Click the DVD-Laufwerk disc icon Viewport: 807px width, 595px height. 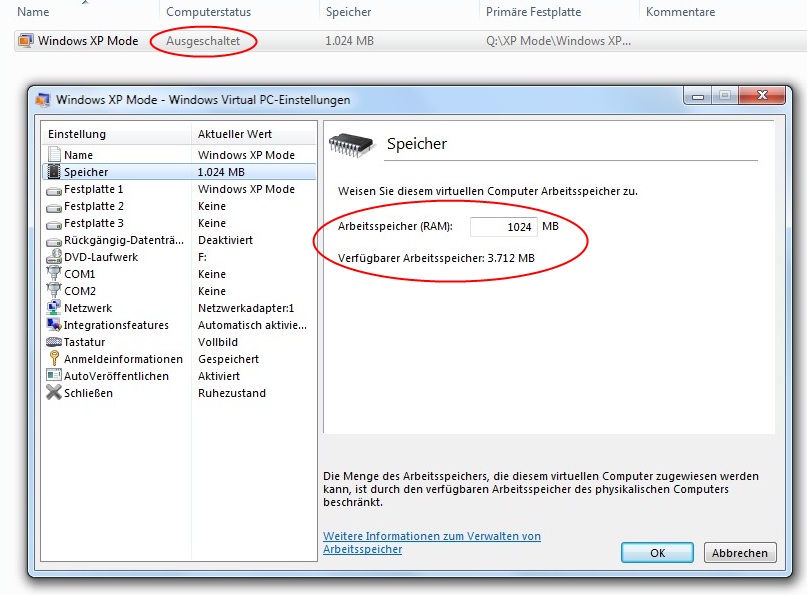tap(54, 256)
